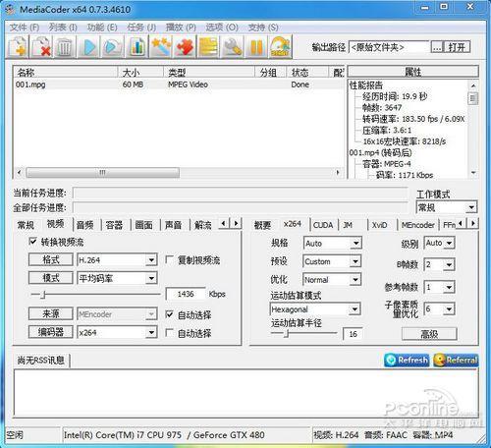Click the 高级 advanced button

pyautogui.click(x=429, y=334)
